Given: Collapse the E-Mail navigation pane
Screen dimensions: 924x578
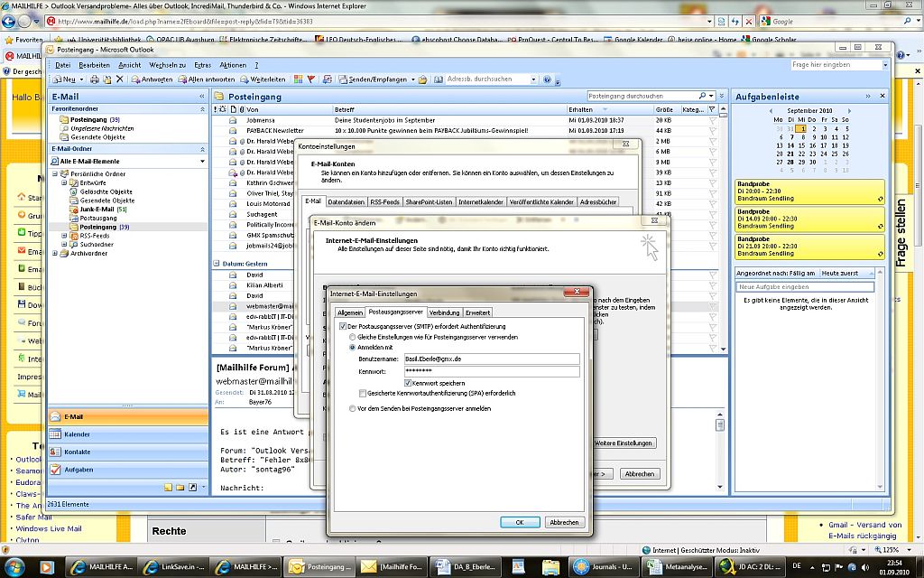Looking at the screenshot, I should pos(201,96).
